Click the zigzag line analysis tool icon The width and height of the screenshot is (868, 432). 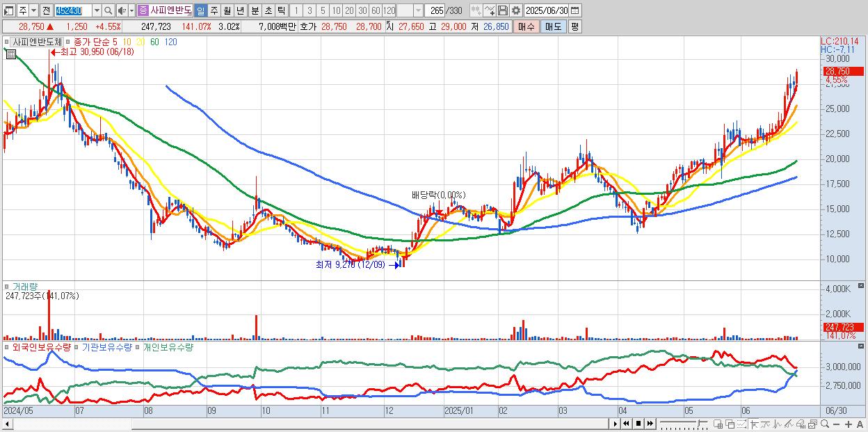click(777, 424)
